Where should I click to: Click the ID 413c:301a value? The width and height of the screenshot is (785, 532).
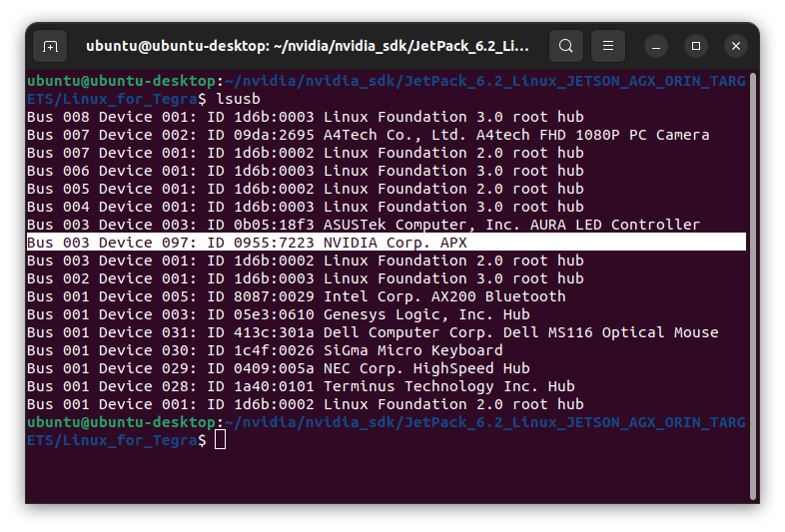click(x=274, y=332)
